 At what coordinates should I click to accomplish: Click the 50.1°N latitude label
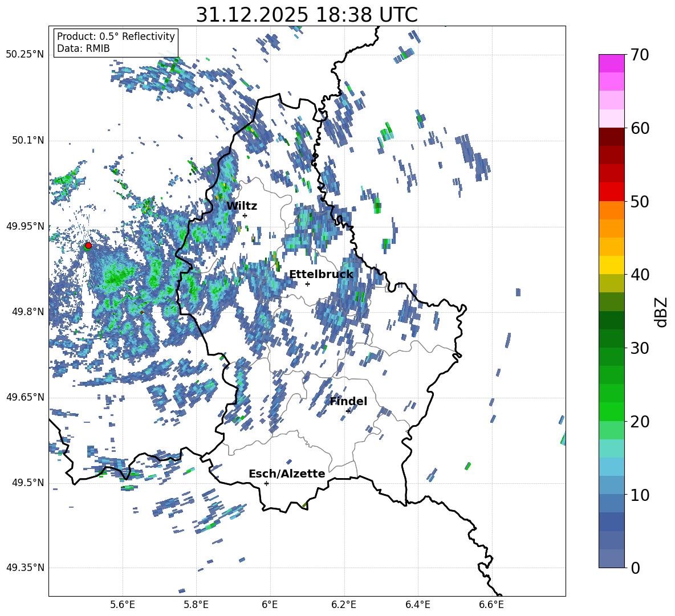tap(27, 140)
